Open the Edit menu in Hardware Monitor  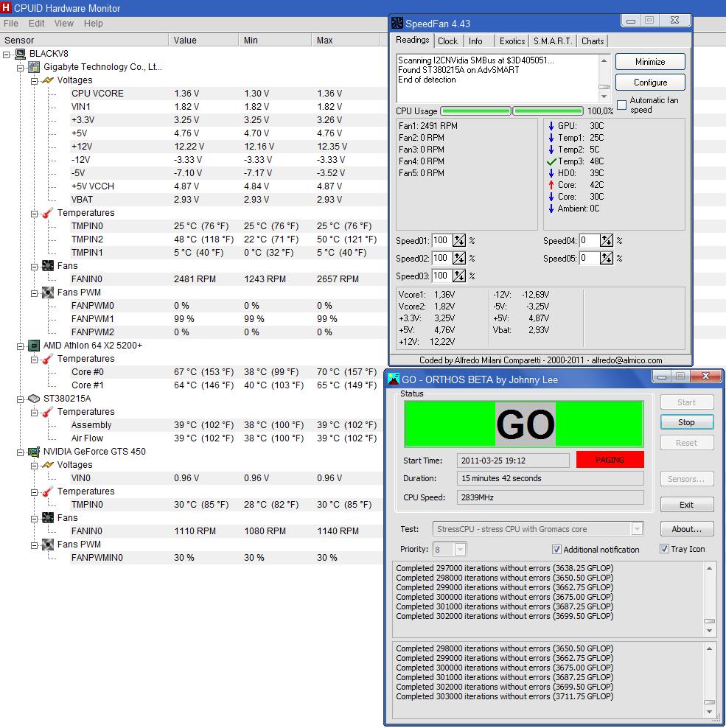point(36,24)
